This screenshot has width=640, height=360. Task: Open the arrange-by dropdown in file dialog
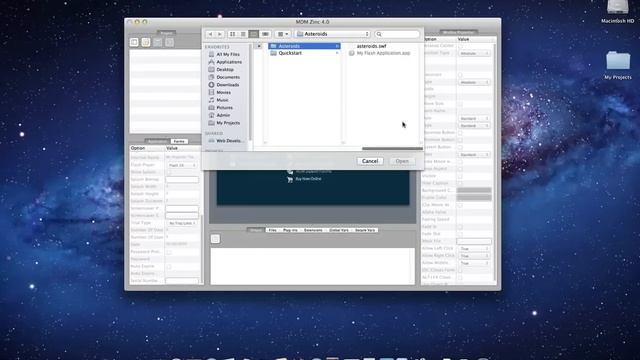(x=283, y=34)
